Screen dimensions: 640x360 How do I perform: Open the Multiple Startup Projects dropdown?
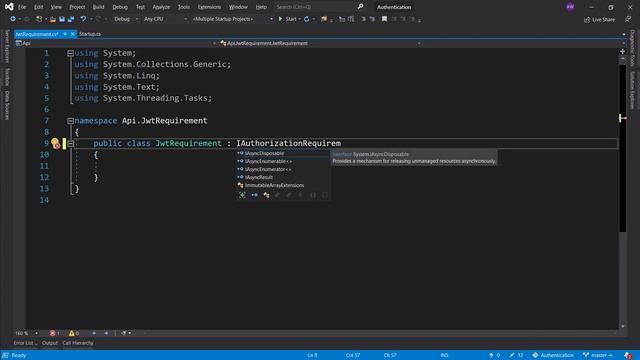pyautogui.click(x=232, y=19)
